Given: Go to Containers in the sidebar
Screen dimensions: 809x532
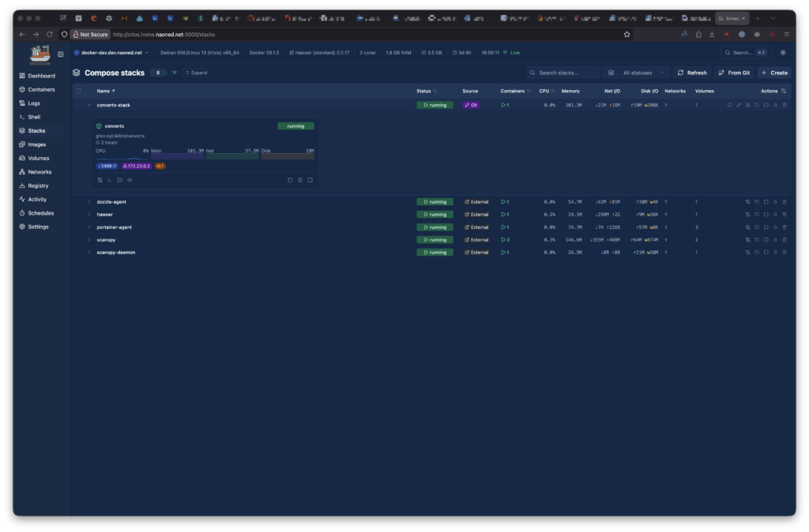Looking at the screenshot, I should pyautogui.click(x=41, y=89).
